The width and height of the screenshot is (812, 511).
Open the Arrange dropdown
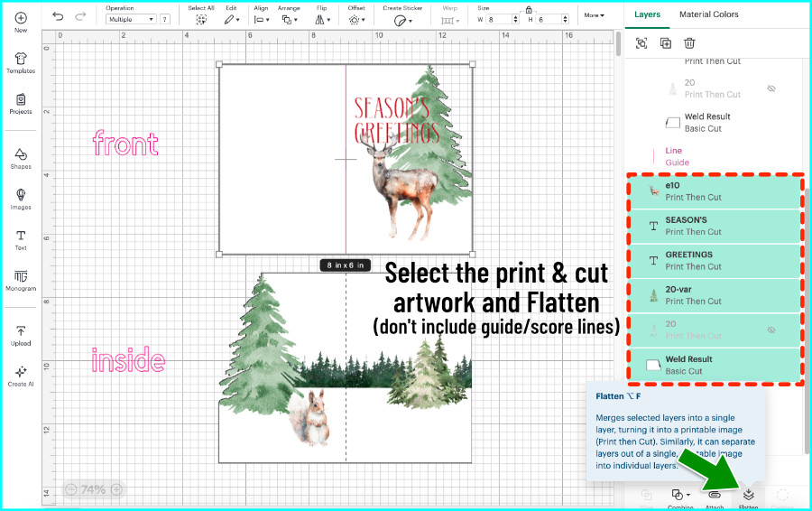pyautogui.click(x=290, y=19)
